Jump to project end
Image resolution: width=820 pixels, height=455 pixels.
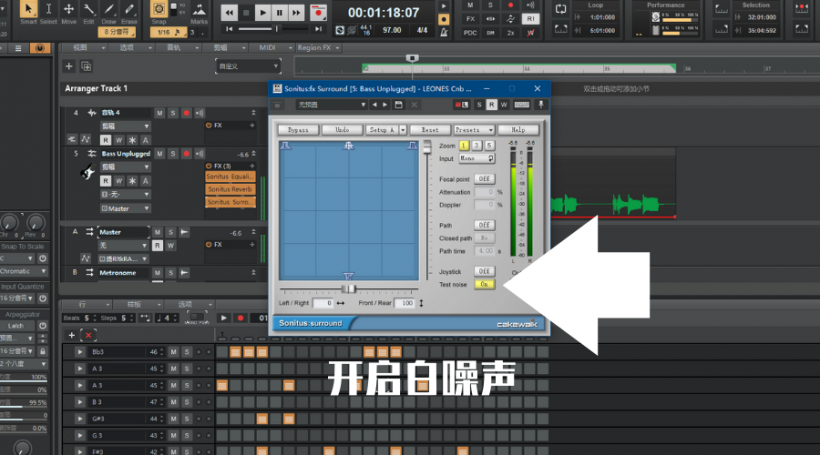click(x=318, y=29)
